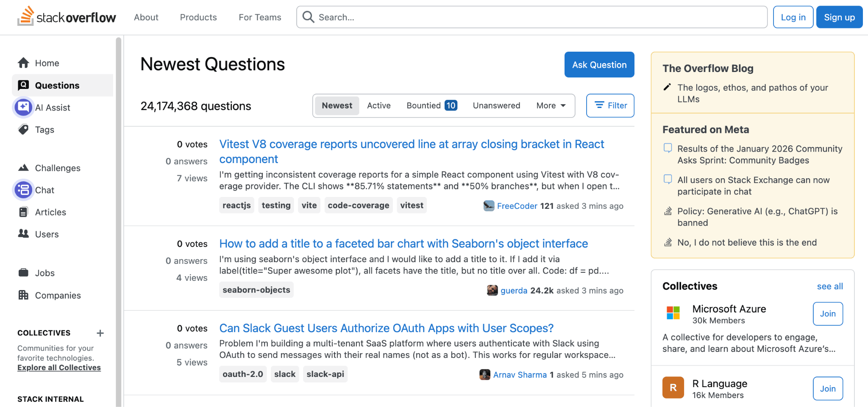This screenshot has width=868, height=407.
Task: Click inside the search field
Action: [x=466, y=17]
